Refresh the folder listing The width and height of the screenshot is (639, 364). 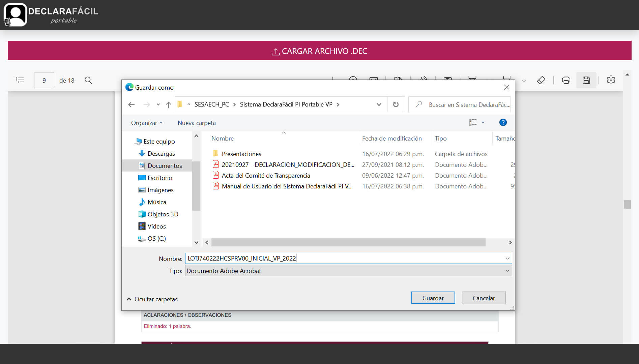(396, 104)
